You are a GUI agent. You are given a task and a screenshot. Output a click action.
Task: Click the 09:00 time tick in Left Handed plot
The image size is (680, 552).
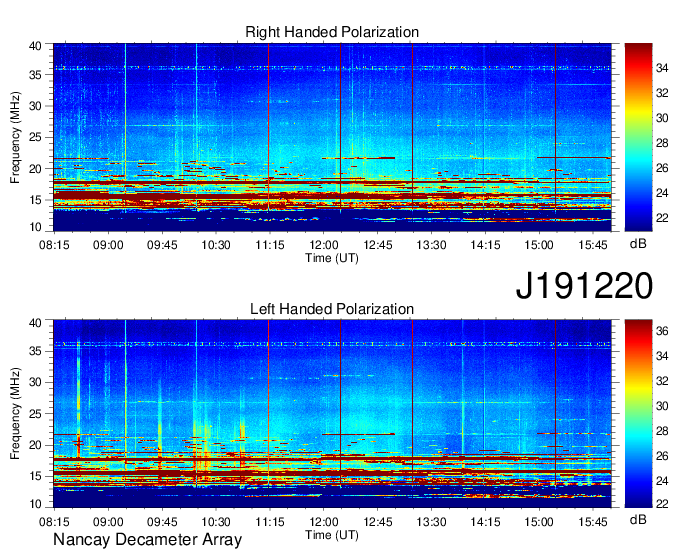(108, 522)
